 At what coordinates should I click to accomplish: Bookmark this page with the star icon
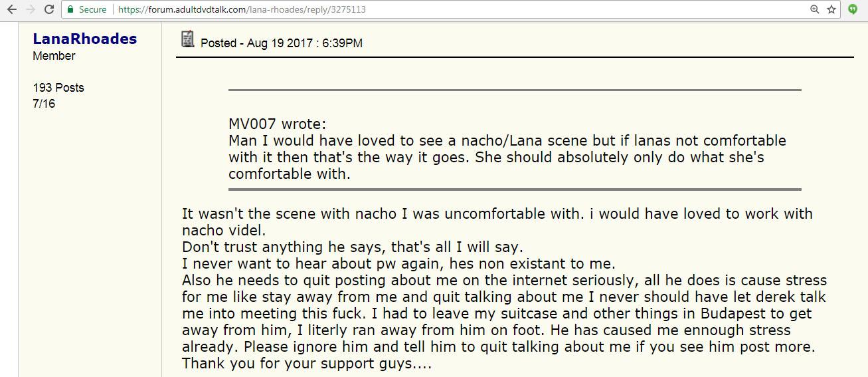pos(831,10)
